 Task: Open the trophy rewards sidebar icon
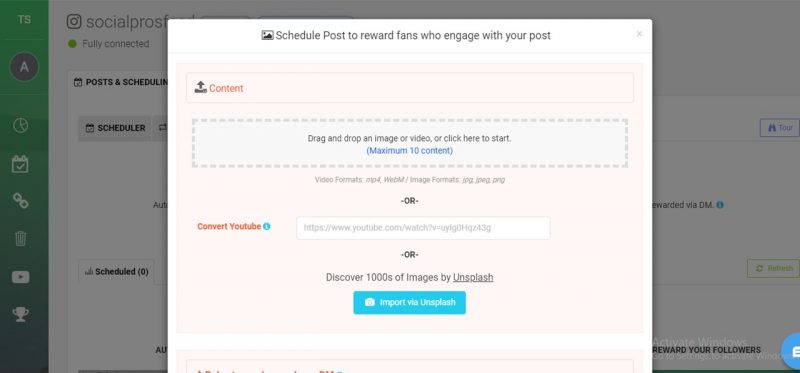pos(20,314)
